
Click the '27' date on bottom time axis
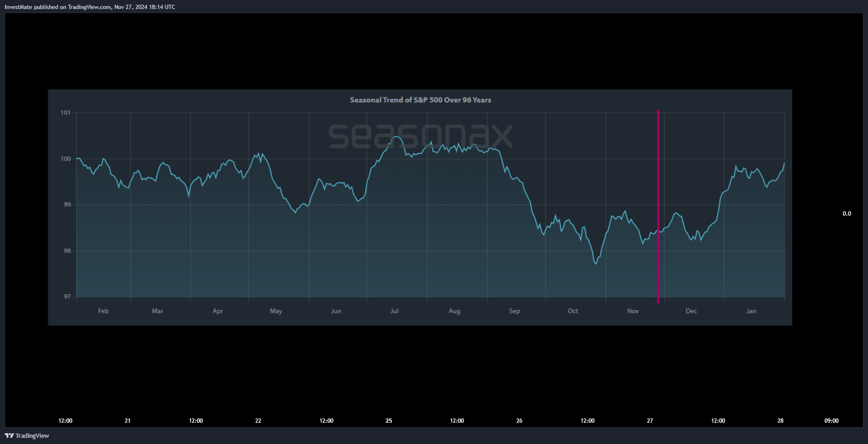[650, 421]
